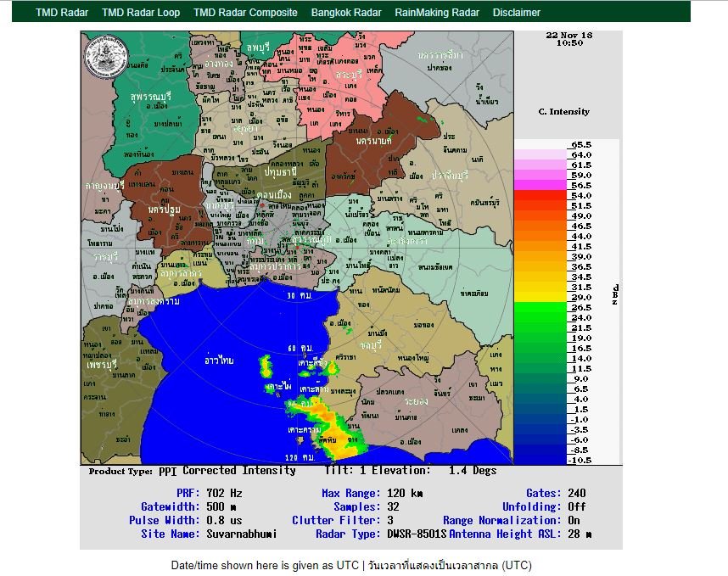Click the Gates 240 value

[577, 493]
